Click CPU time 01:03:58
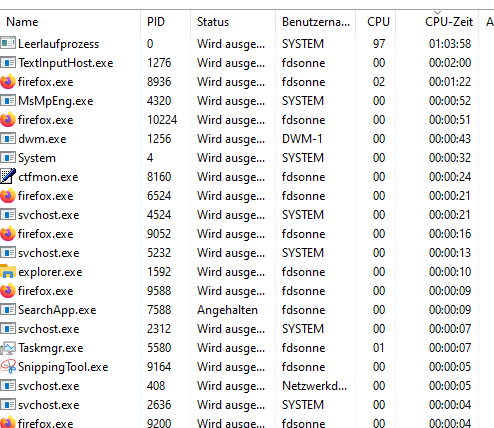 pos(450,44)
